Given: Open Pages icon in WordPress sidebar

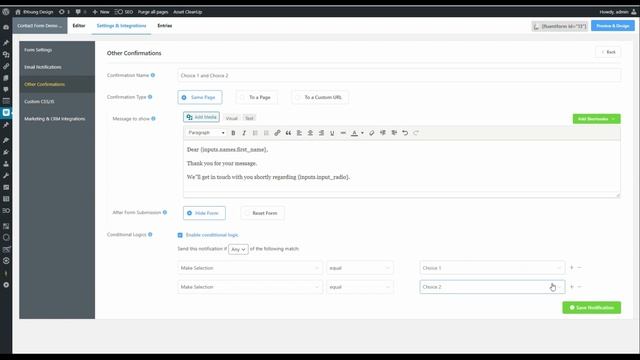Looking at the screenshot, I should point(6,78).
